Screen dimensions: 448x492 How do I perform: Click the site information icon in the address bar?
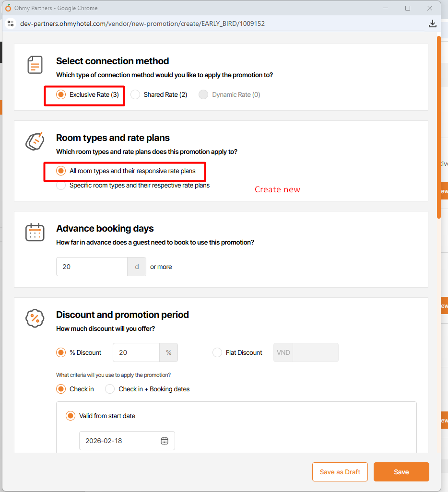point(11,23)
